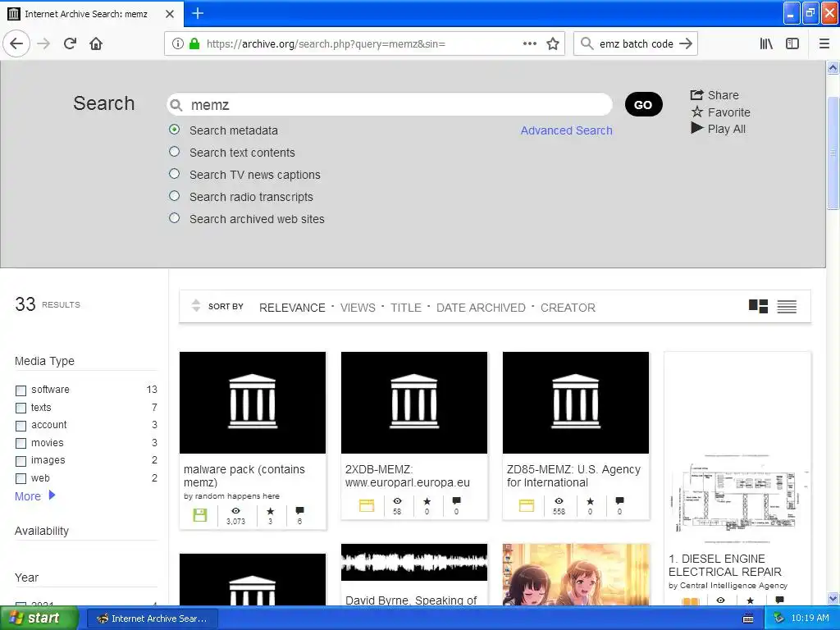The image size is (840, 630).
Task: Click software floppy icon on malware pack card
Action: 200,515
